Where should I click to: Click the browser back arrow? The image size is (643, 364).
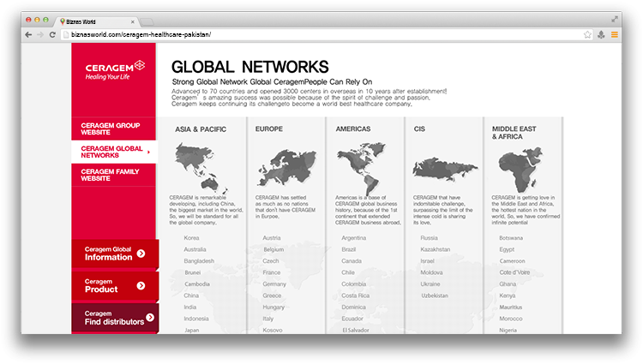tap(28, 34)
